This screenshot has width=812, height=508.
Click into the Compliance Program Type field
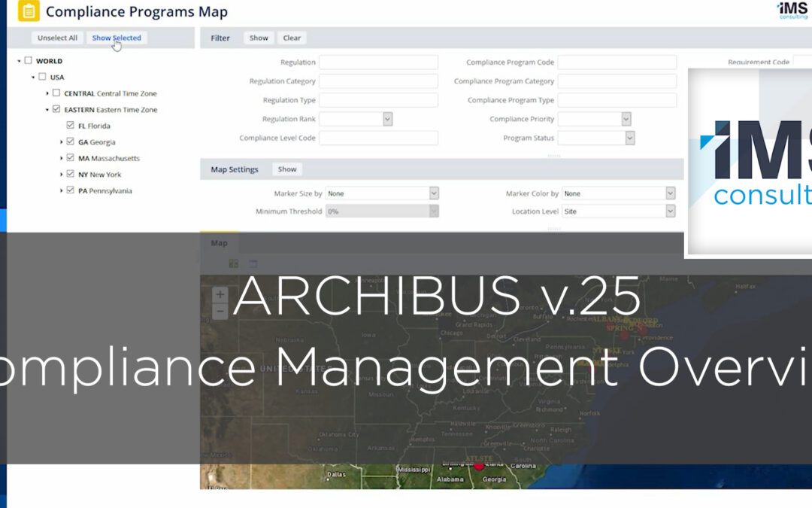click(617, 100)
